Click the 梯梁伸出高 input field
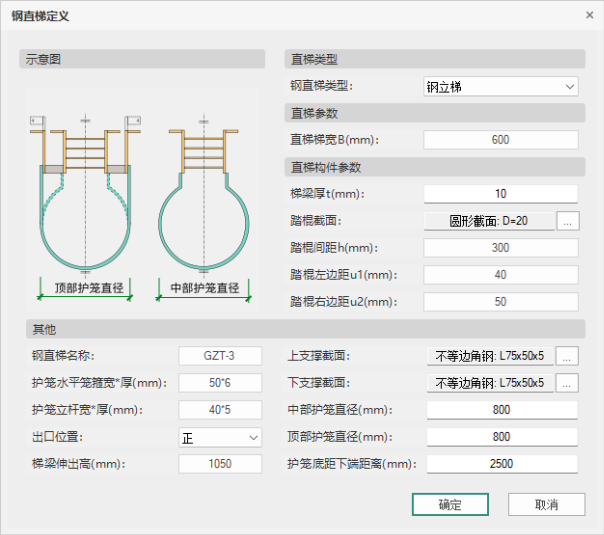604x535 pixels. tap(219, 464)
